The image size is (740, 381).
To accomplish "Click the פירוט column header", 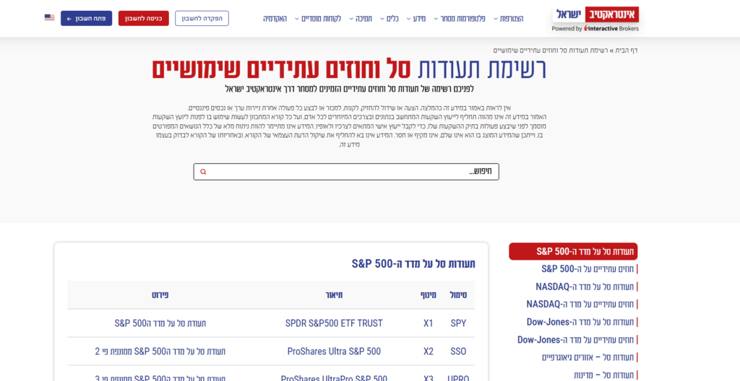I will pos(160,295).
